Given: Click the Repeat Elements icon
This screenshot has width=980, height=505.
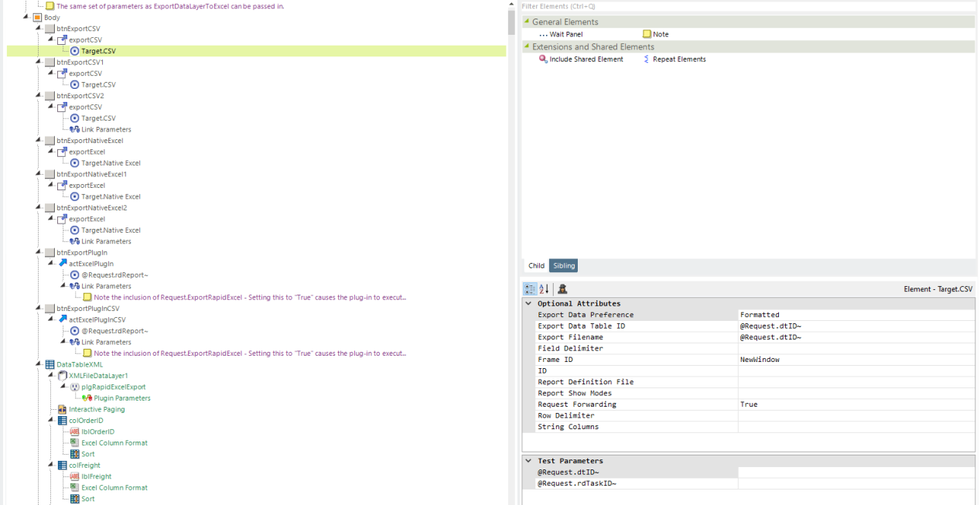Looking at the screenshot, I should pyautogui.click(x=647, y=59).
